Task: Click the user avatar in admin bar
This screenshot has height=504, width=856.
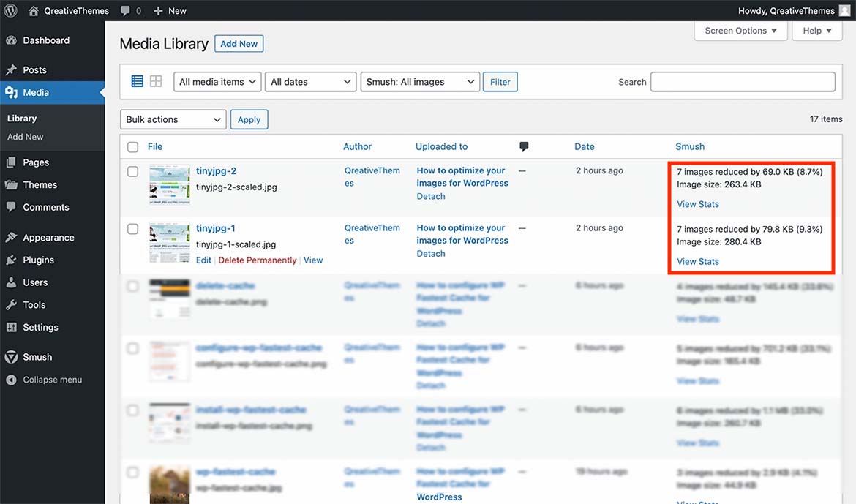Action: 844,10
